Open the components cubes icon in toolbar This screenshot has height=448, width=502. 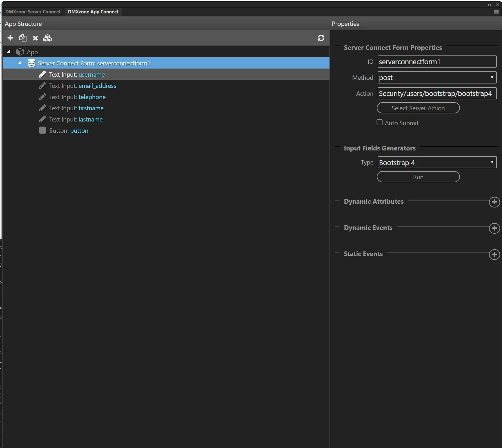point(47,38)
